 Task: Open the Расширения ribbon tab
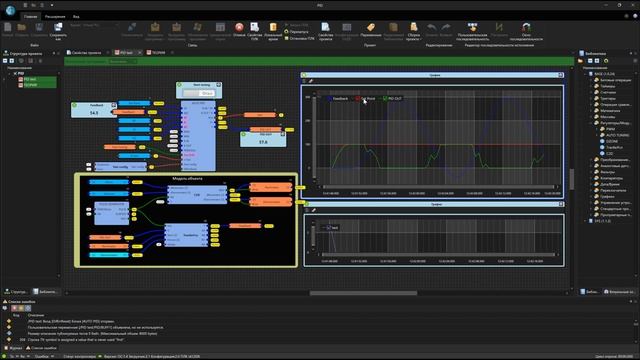[55, 17]
